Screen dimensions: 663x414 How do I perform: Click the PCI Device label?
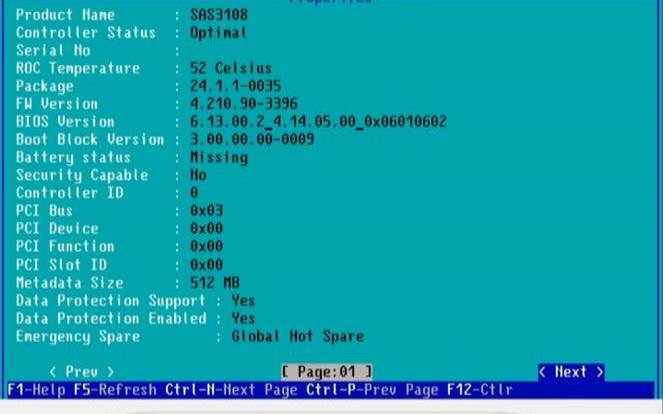pyautogui.click(x=57, y=228)
